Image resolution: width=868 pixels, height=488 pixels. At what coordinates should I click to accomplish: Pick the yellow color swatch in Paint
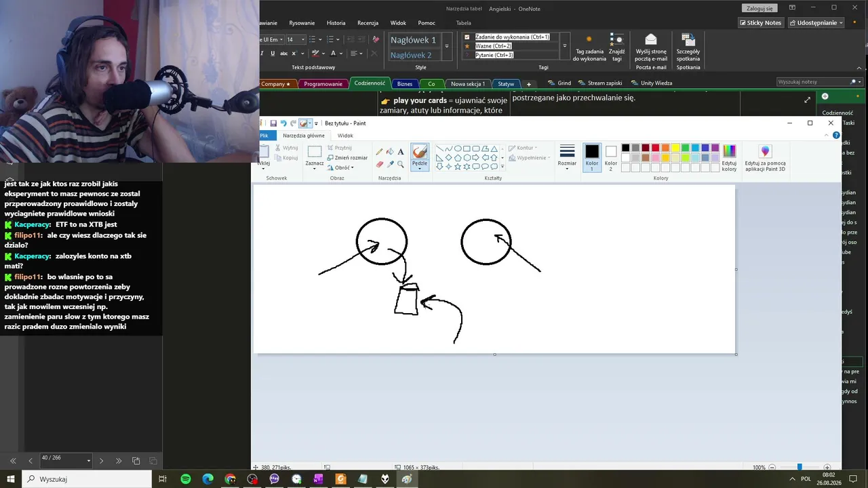[x=675, y=148]
